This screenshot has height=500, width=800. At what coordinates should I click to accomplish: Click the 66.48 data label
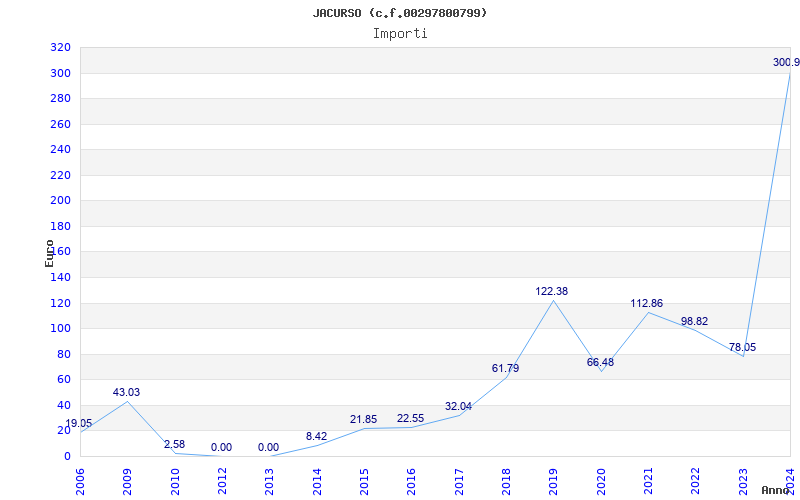pyautogui.click(x=600, y=362)
